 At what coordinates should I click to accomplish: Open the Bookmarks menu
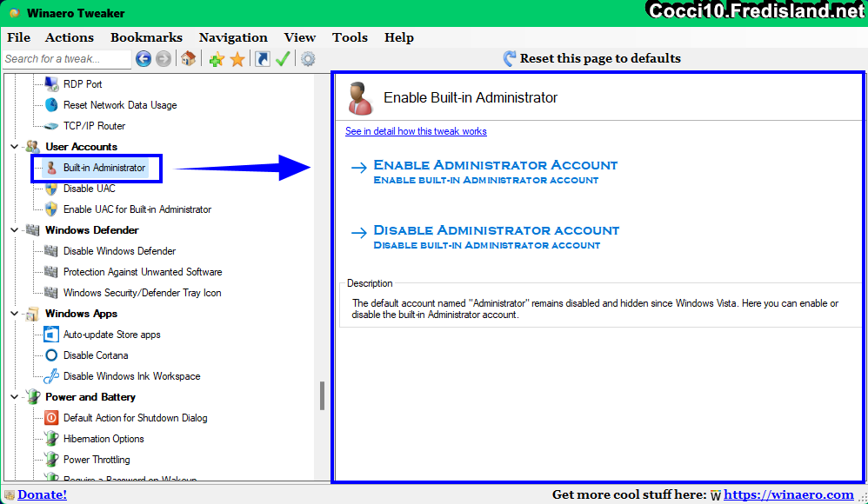(146, 37)
